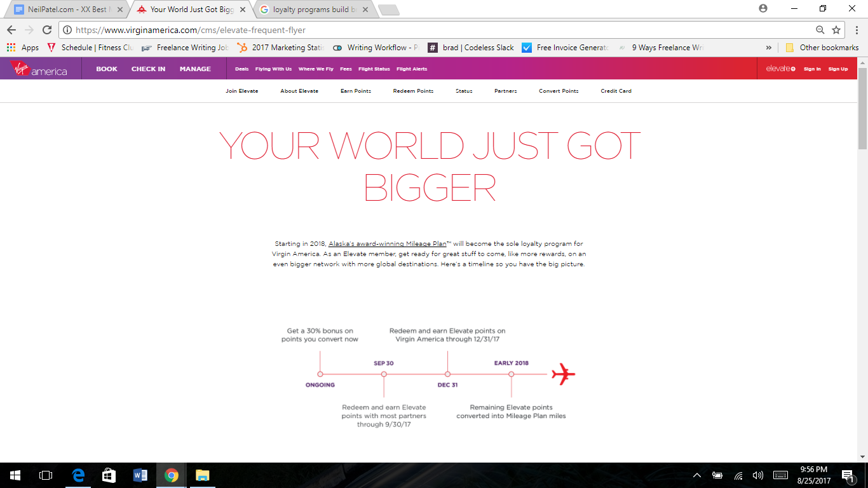Click the zoom magnifier icon in address bar
This screenshot has height=488, width=868.
820,30
